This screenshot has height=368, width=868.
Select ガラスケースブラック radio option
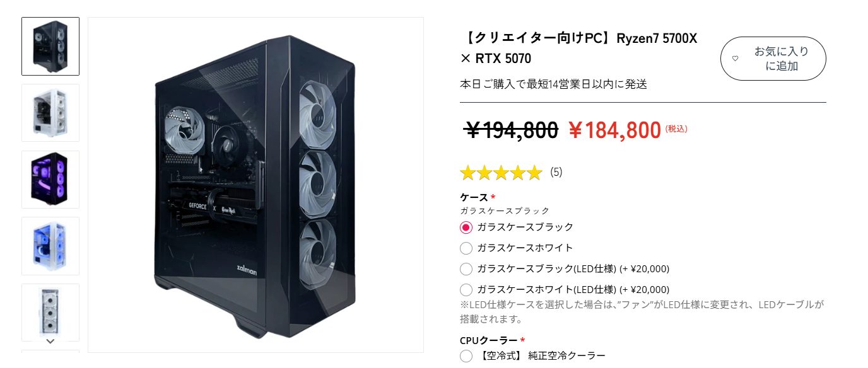coord(466,227)
